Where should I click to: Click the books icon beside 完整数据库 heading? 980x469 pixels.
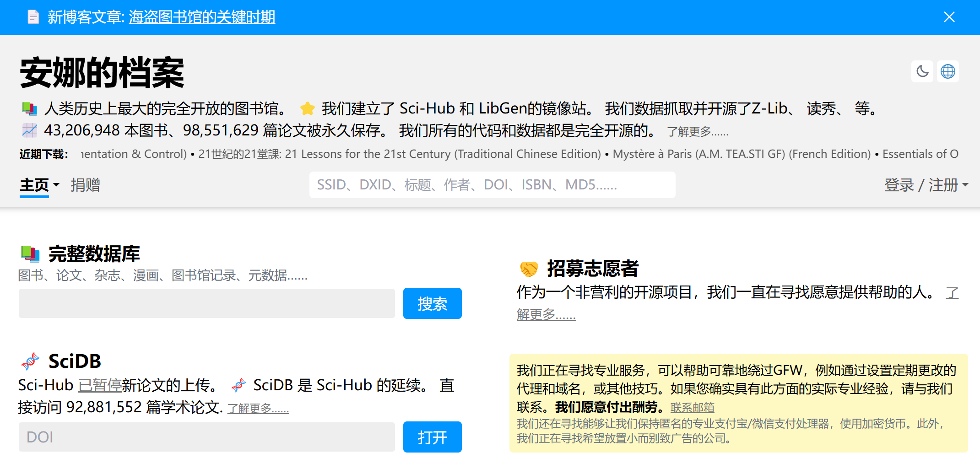click(x=30, y=254)
